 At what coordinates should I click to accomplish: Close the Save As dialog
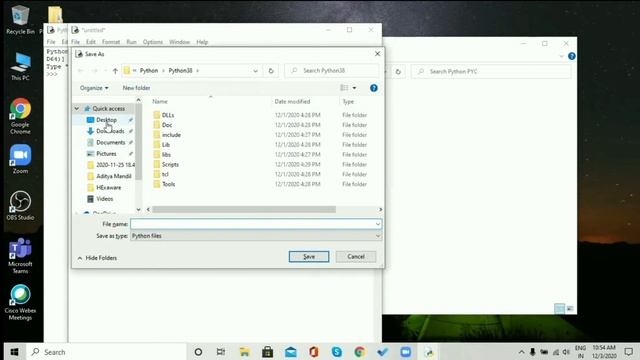tap(377, 54)
